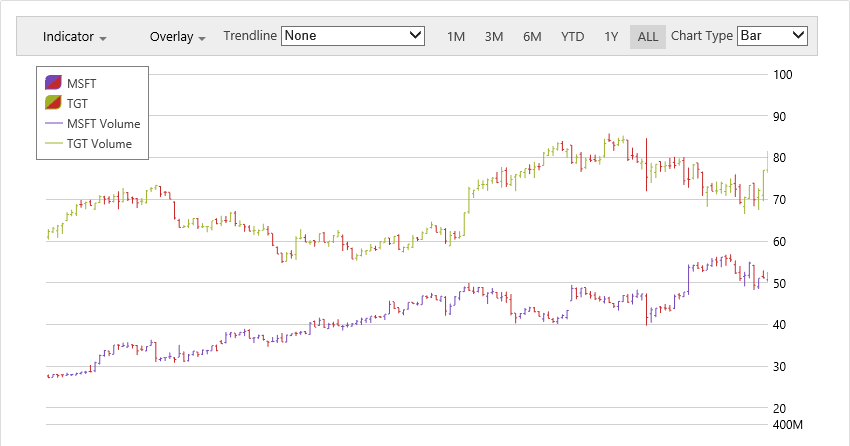Switch to the 1M time range
This screenshot has height=446, width=850.
tap(456, 37)
